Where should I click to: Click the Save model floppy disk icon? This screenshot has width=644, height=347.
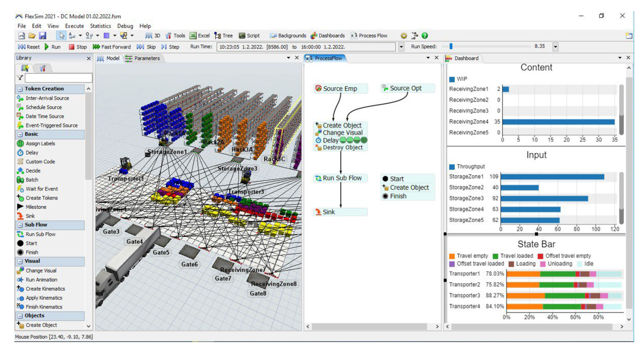pos(43,36)
